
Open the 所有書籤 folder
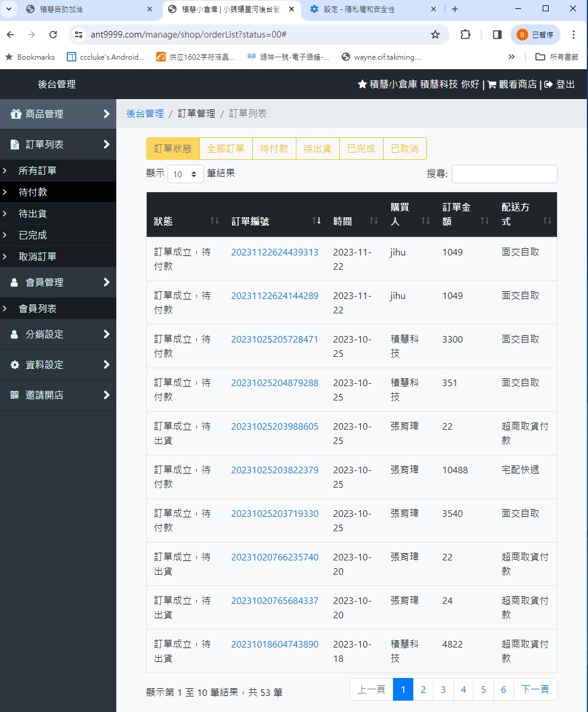pos(557,57)
